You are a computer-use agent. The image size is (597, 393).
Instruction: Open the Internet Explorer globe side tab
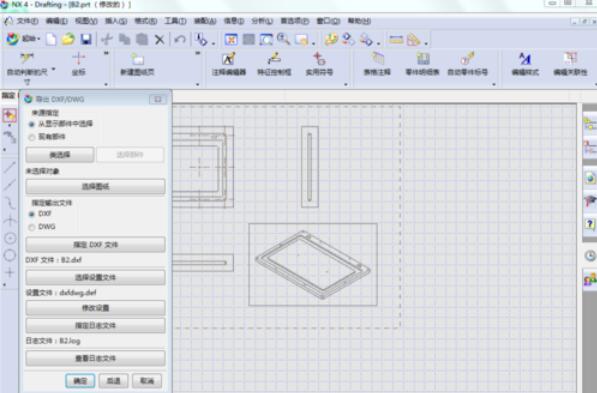pyautogui.click(x=590, y=177)
